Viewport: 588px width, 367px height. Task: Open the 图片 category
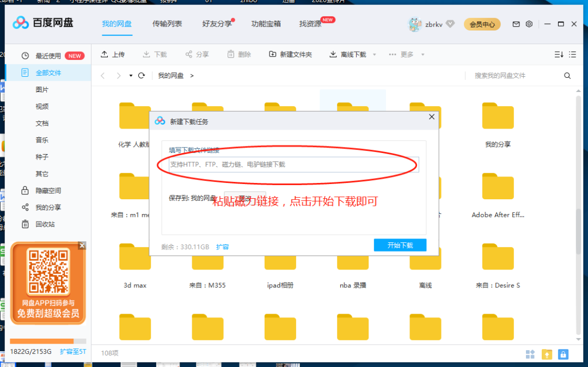[42, 90]
